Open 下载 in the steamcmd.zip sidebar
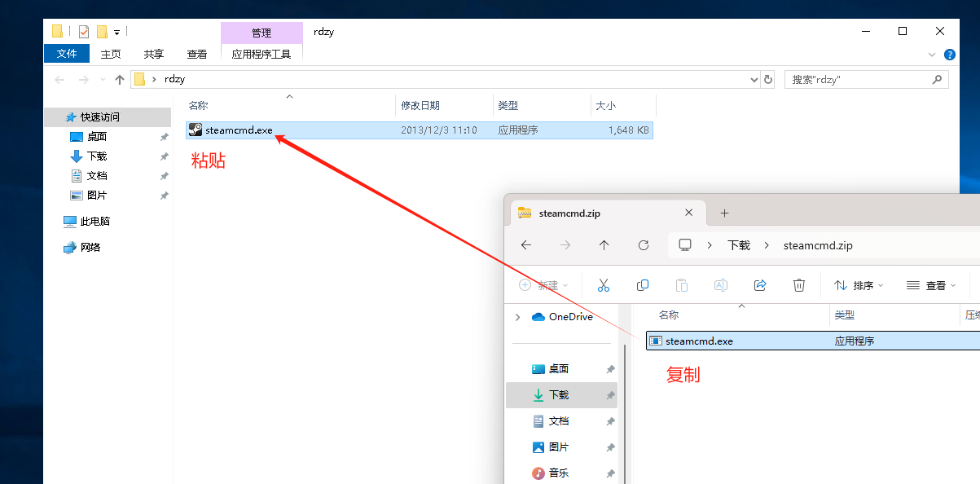This screenshot has width=980, height=484. (x=561, y=395)
